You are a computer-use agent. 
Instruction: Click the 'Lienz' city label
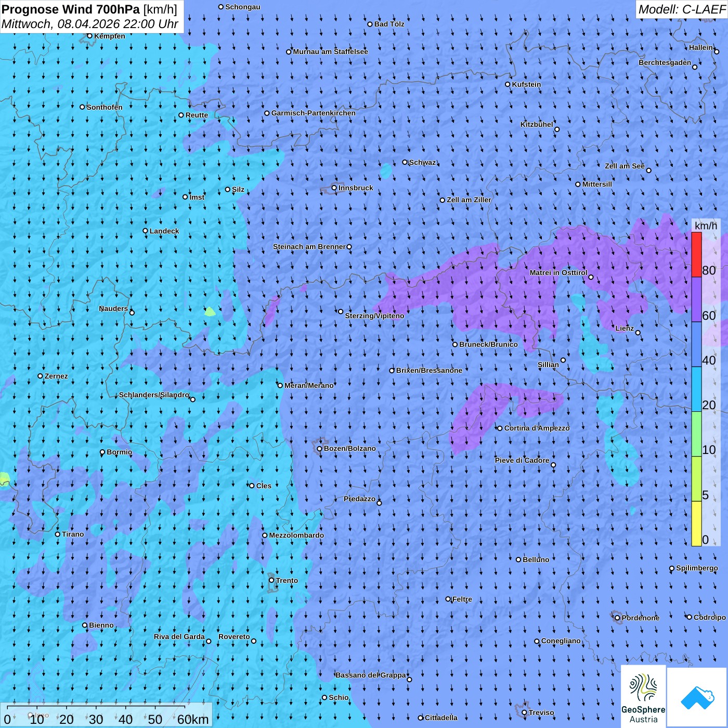pyautogui.click(x=625, y=328)
